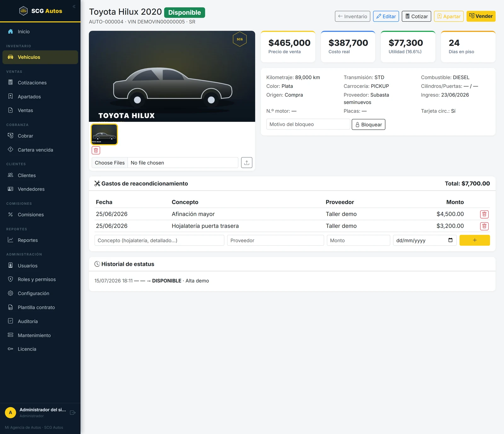Return to Inventario with back button
This screenshot has height=434, width=504.
coord(352,16)
